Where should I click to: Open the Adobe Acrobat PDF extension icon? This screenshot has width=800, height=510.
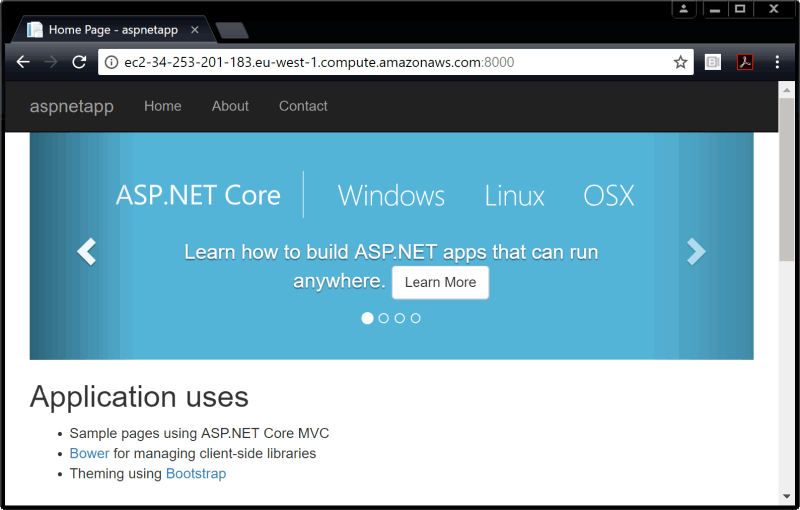(x=745, y=62)
